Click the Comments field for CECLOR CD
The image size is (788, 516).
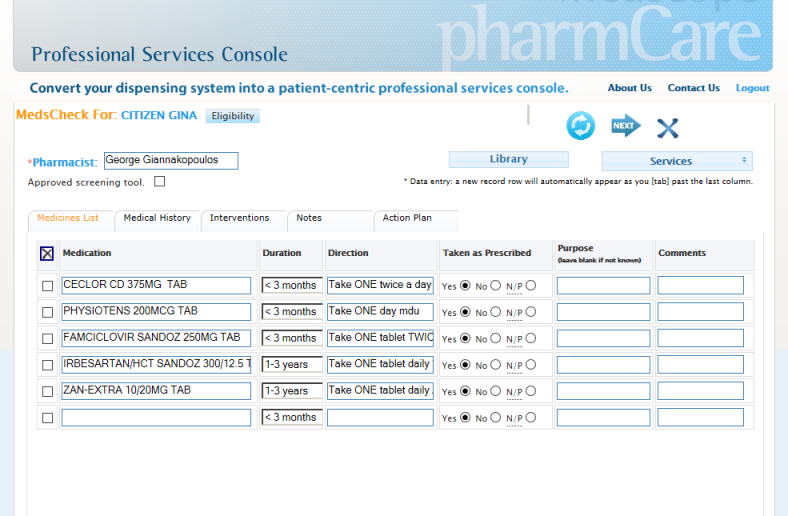[x=701, y=285]
